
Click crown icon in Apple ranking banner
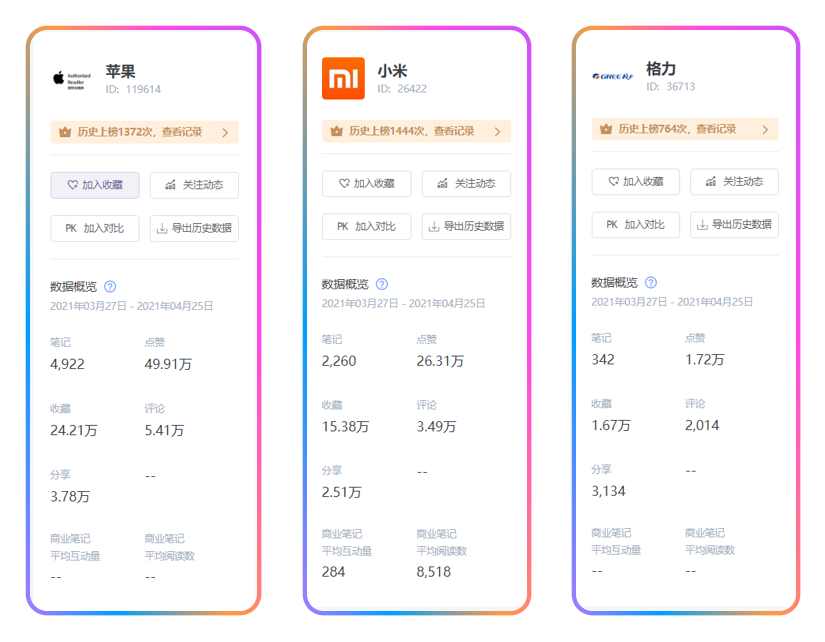point(65,132)
